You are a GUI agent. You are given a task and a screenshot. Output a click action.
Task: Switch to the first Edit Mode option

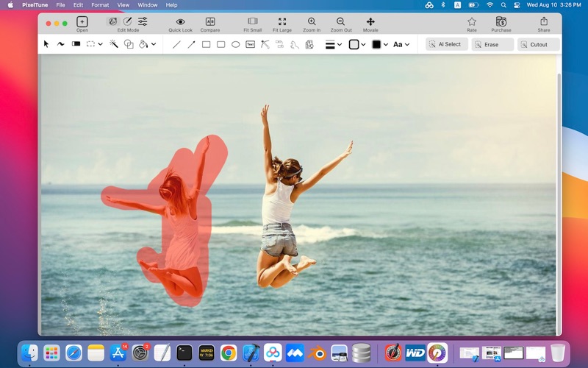click(x=112, y=22)
